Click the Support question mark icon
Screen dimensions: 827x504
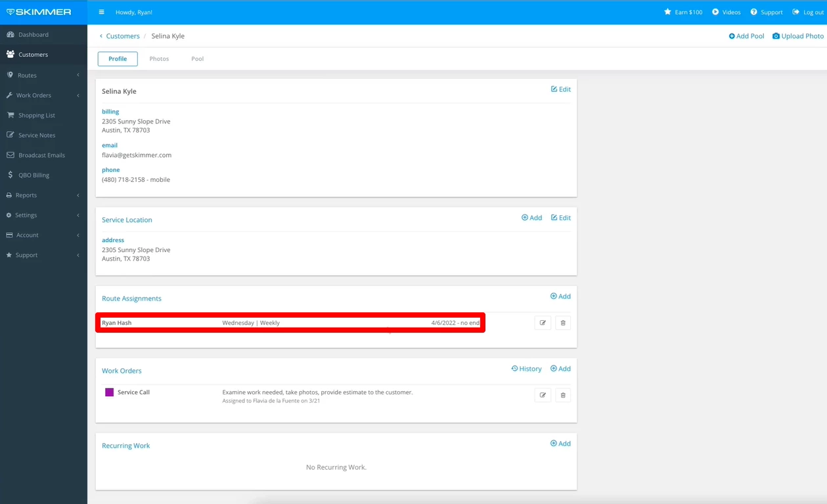pyautogui.click(x=753, y=12)
